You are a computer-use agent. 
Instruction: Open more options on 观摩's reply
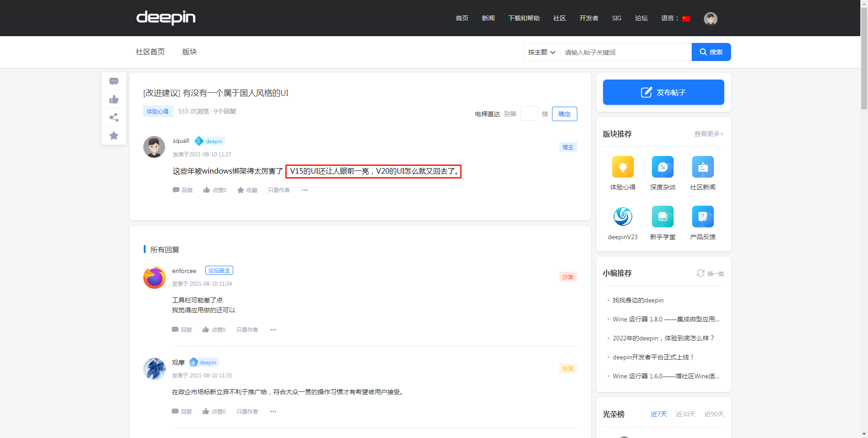coord(274,412)
